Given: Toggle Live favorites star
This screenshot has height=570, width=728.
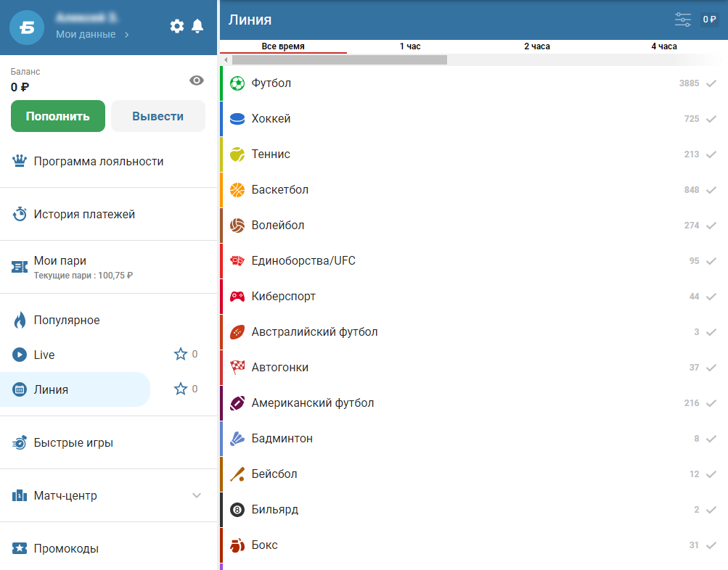Looking at the screenshot, I should [x=181, y=354].
